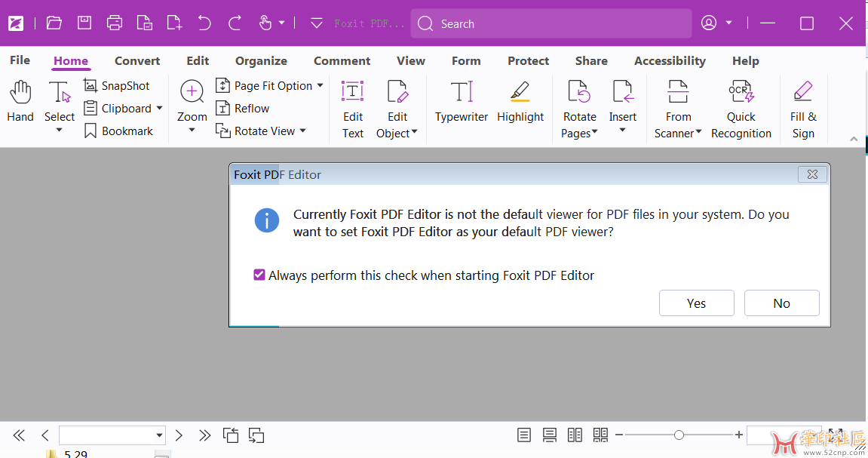Open Fill & Sign tool

click(803, 109)
